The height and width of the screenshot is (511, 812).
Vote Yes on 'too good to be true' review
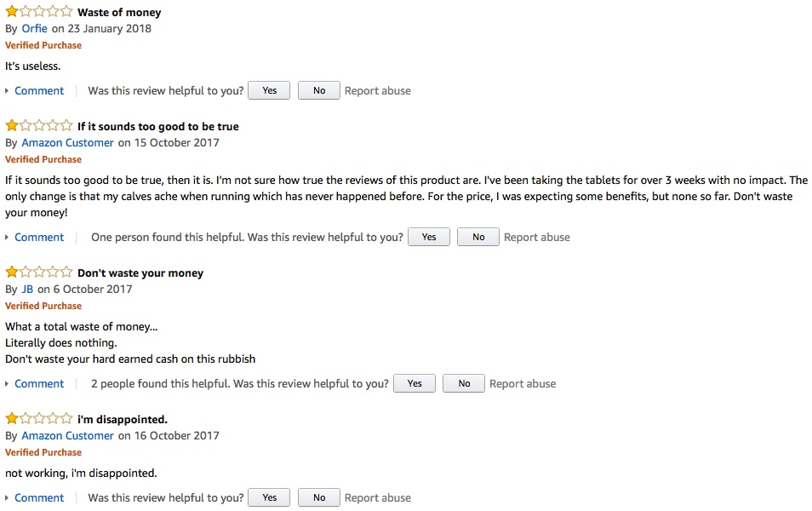point(429,237)
